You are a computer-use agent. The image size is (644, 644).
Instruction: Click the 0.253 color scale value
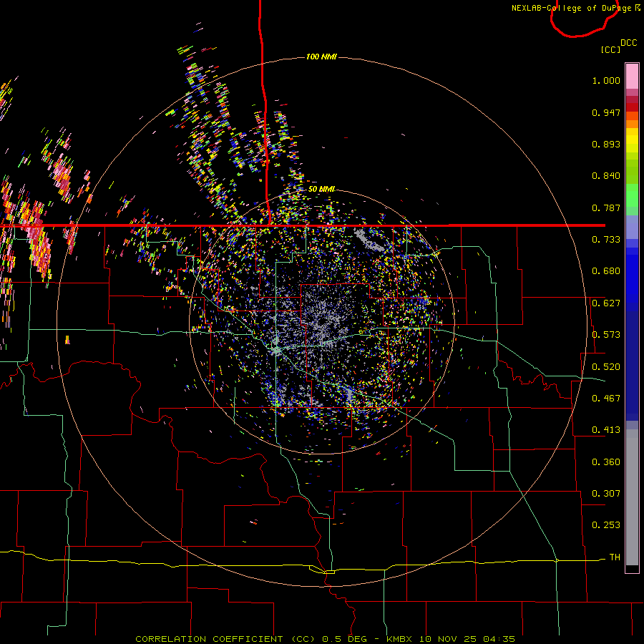click(x=606, y=525)
